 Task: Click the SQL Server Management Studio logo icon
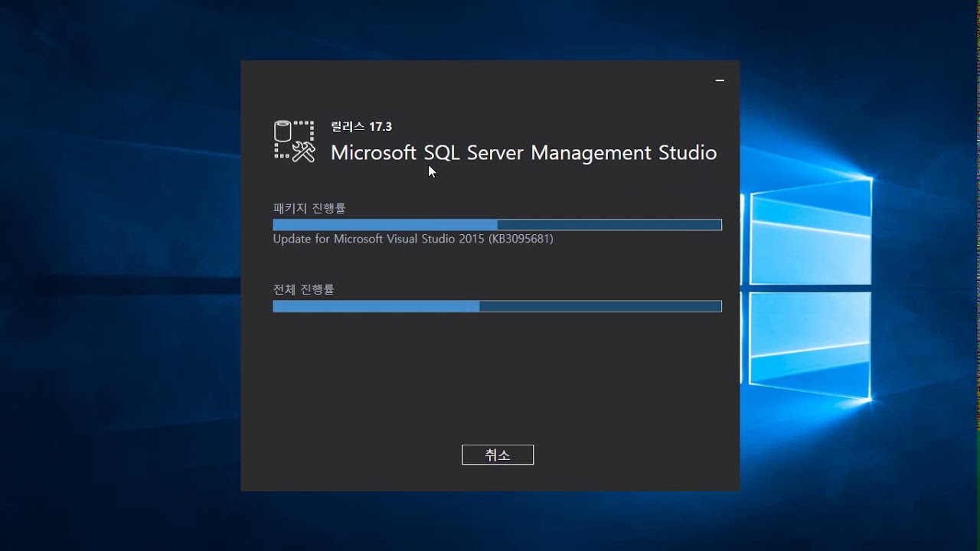(295, 141)
